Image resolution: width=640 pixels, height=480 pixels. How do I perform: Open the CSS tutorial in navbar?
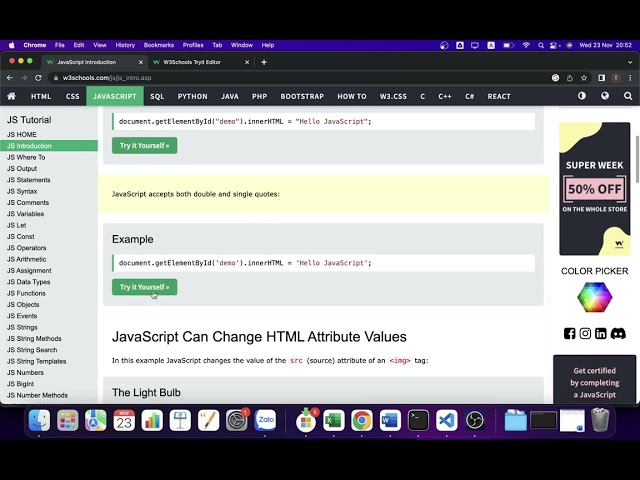[x=73, y=96]
